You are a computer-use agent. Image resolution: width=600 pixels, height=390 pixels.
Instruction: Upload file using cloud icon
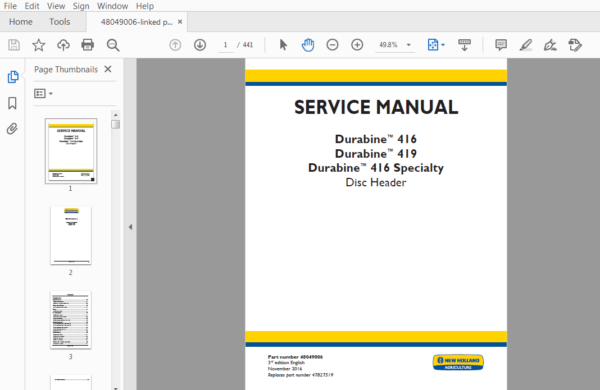coord(63,45)
